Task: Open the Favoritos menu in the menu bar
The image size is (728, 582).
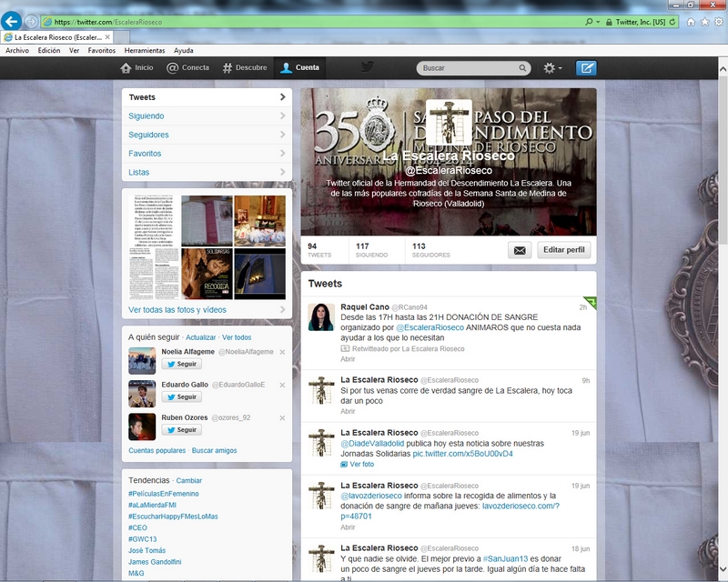Action: point(102,51)
